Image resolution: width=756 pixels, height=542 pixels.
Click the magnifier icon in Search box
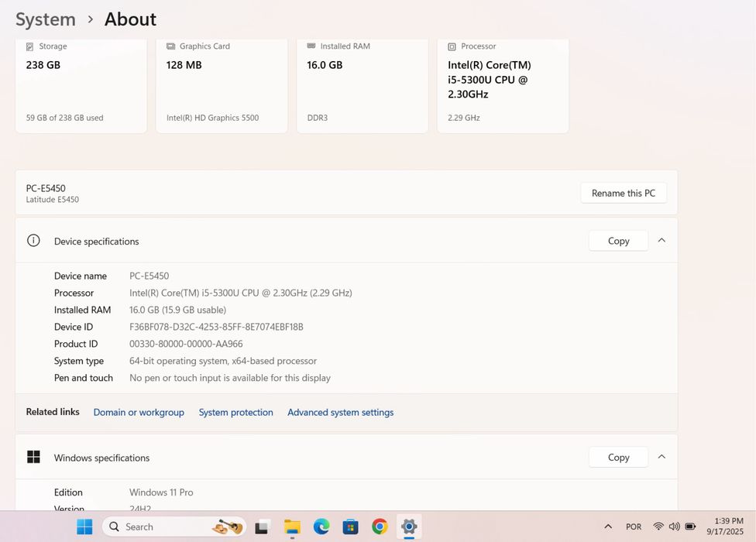click(115, 527)
